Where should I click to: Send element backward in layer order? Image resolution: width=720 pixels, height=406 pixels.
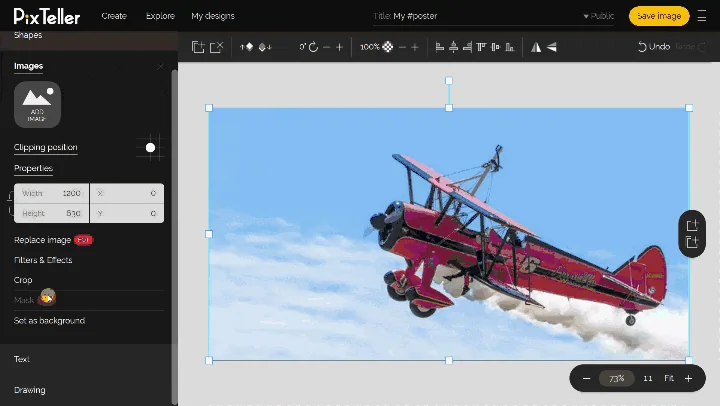tap(265, 47)
